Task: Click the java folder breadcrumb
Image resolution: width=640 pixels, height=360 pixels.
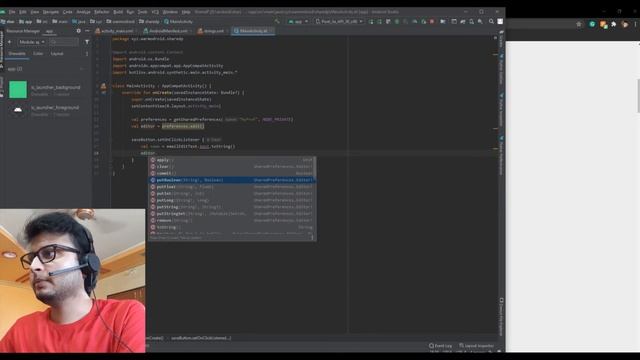Action: tap(79, 21)
